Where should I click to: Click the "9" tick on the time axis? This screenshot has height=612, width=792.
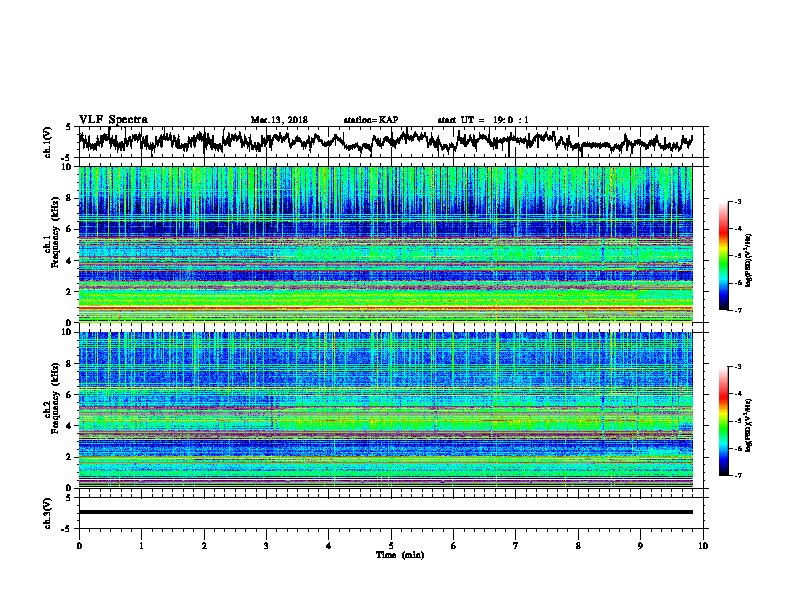(640, 546)
